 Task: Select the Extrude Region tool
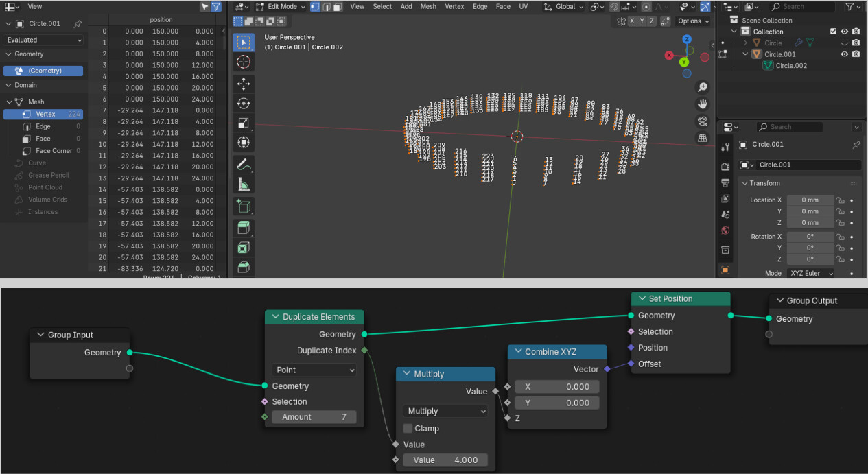coord(244,228)
